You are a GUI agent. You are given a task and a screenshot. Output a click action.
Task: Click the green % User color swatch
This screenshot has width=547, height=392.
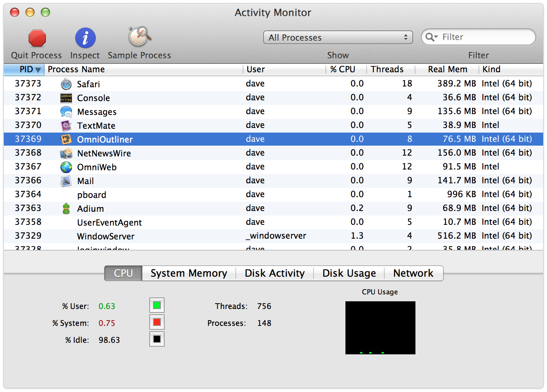point(157,305)
